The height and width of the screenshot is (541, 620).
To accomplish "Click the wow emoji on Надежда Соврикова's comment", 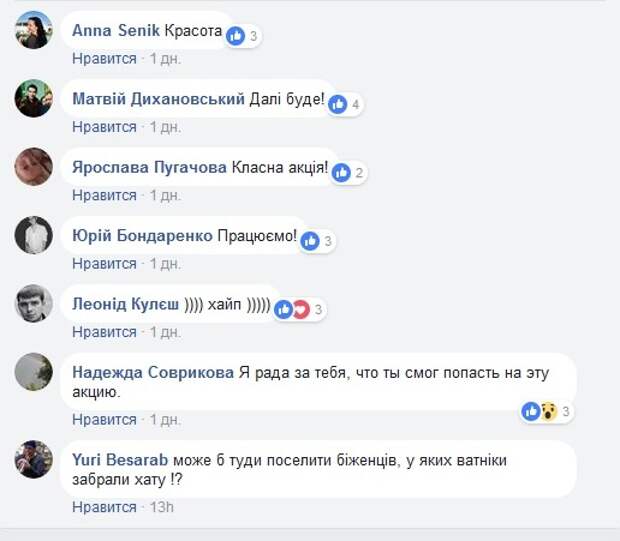I will click(548, 411).
